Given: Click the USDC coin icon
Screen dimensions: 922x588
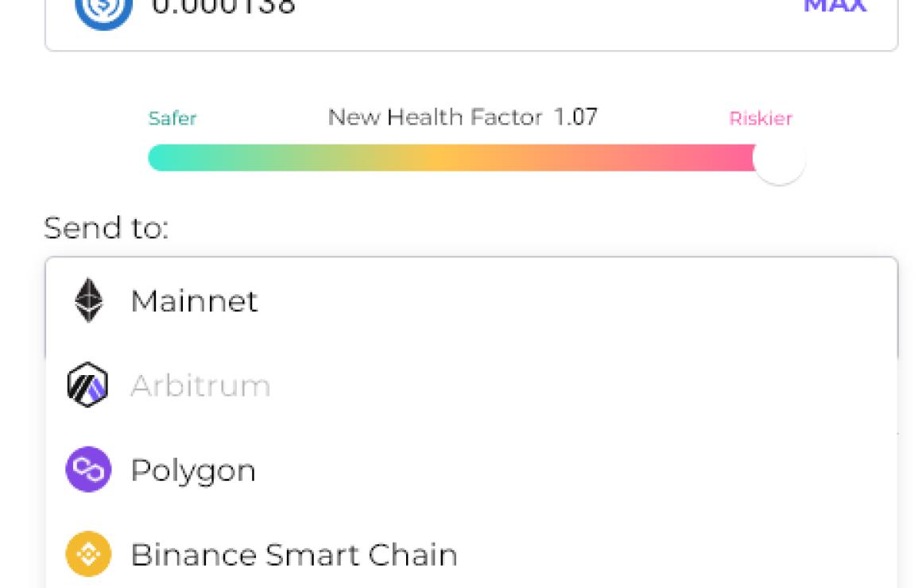Looking at the screenshot, I should click(x=103, y=9).
